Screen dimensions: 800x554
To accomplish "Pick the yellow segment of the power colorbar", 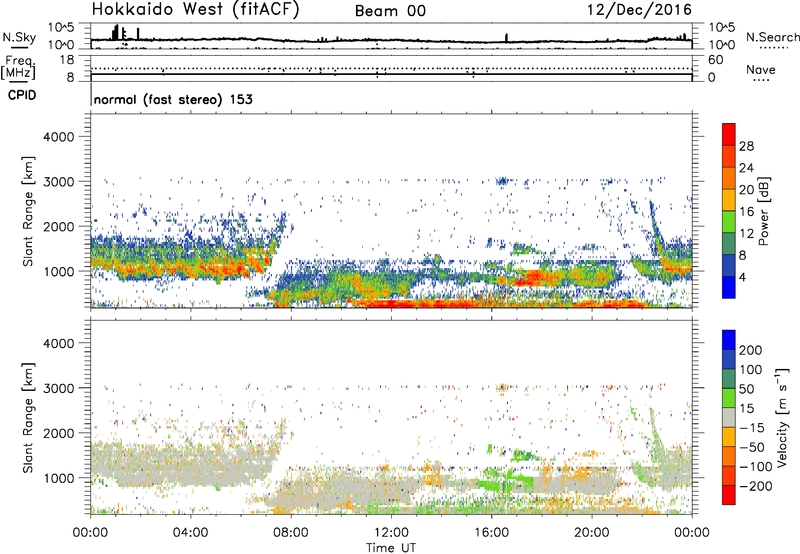I will pyautogui.click(x=729, y=200).
